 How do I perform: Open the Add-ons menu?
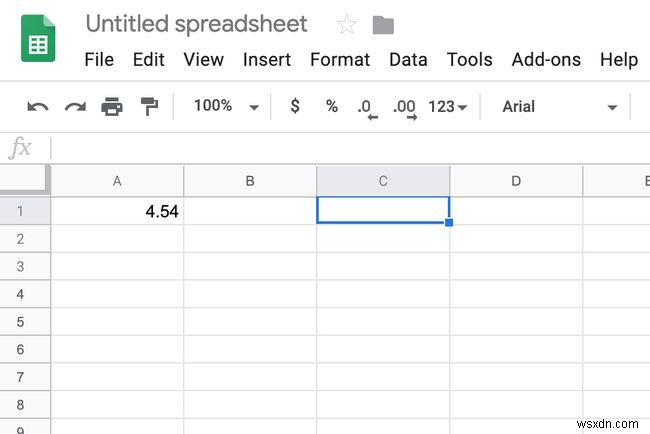point(545,59)
